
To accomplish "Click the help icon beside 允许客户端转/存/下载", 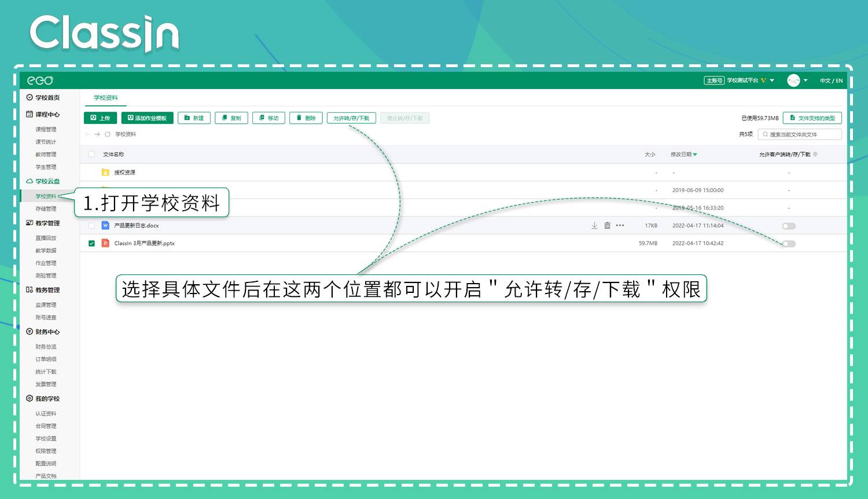I will [x=815, y=155].
